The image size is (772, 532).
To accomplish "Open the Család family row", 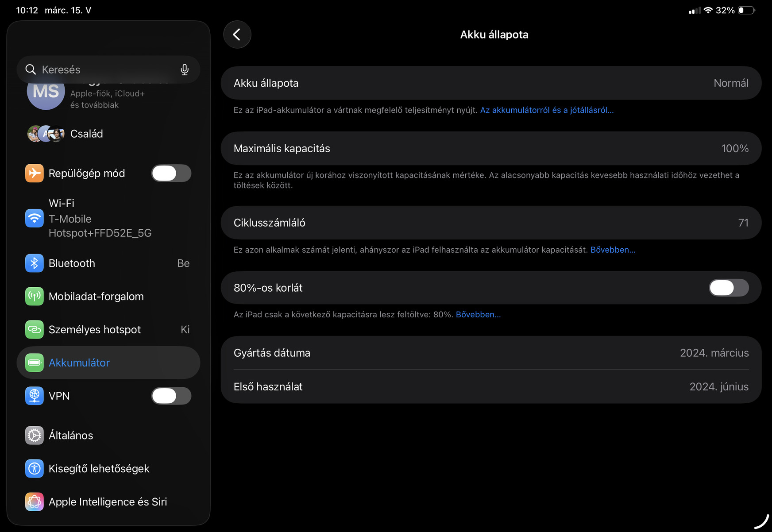I will point(86,134).
